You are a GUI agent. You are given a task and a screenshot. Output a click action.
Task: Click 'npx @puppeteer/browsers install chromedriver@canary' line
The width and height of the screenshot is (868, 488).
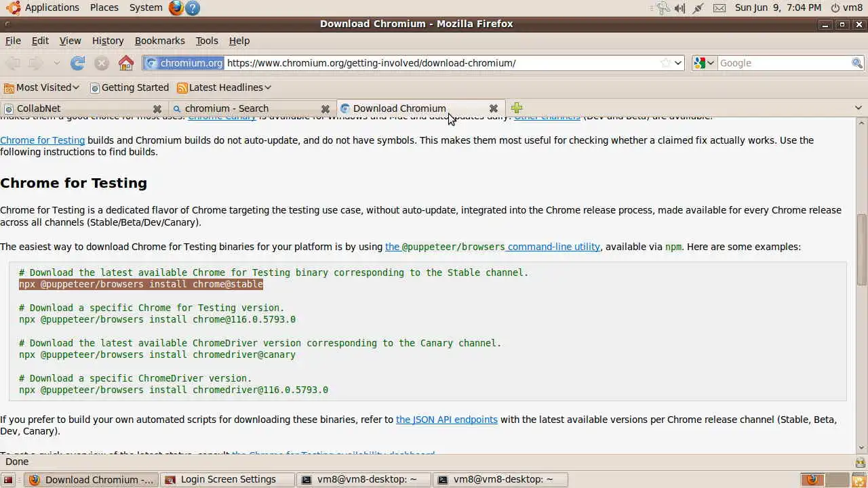(157, 354)
